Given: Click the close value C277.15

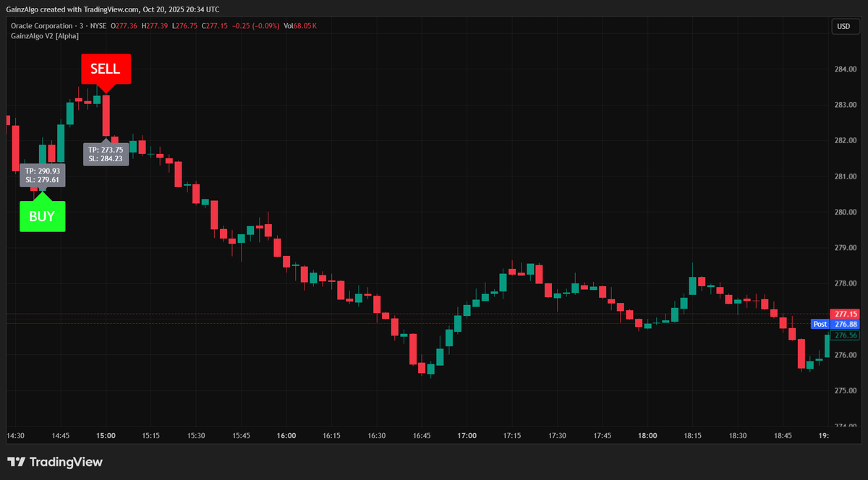Looking at the screenshot, I should pos(215,26).
